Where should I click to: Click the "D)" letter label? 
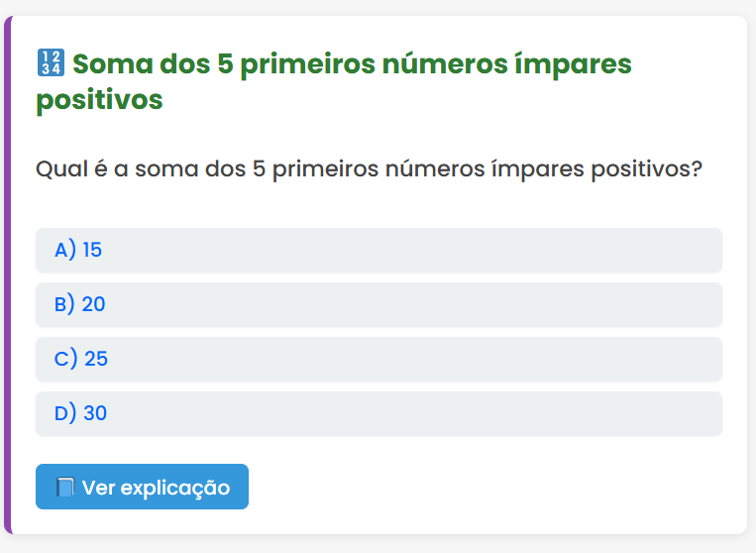tap(65, 413)
